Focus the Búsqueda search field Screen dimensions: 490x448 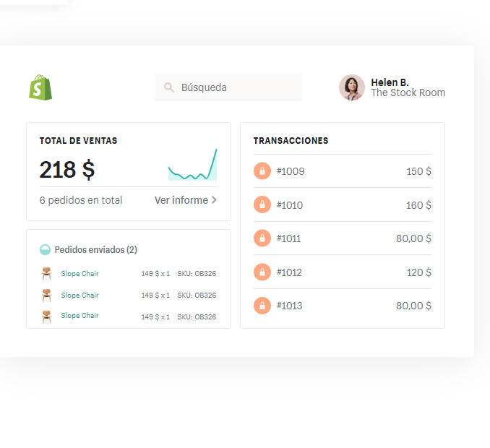228,87
